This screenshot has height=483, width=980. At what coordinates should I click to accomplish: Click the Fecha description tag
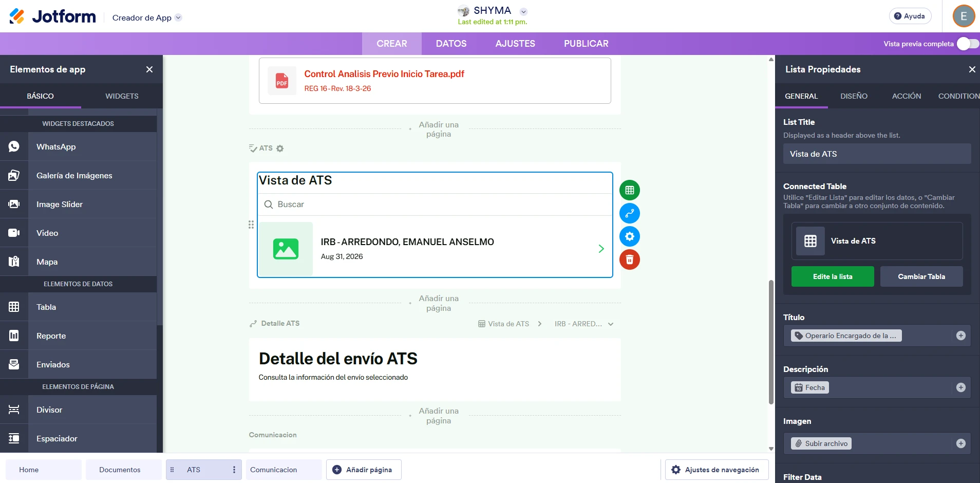coord(810,387)
